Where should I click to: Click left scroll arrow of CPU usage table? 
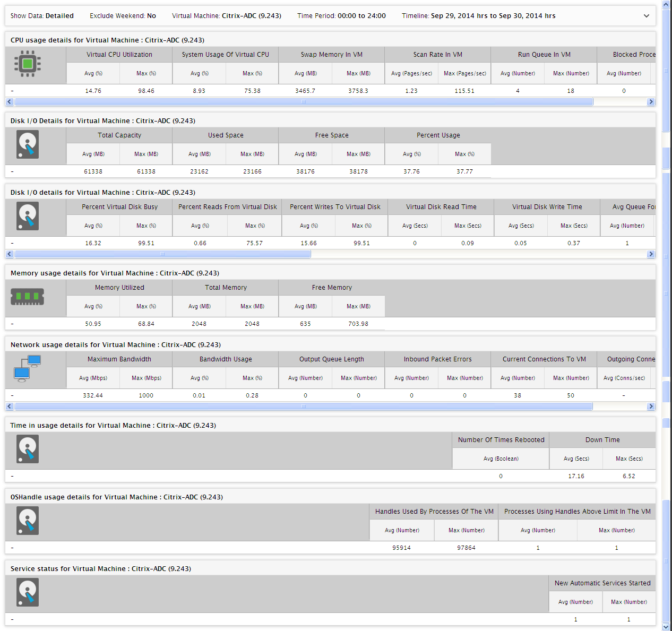click(x=9, y=102)
